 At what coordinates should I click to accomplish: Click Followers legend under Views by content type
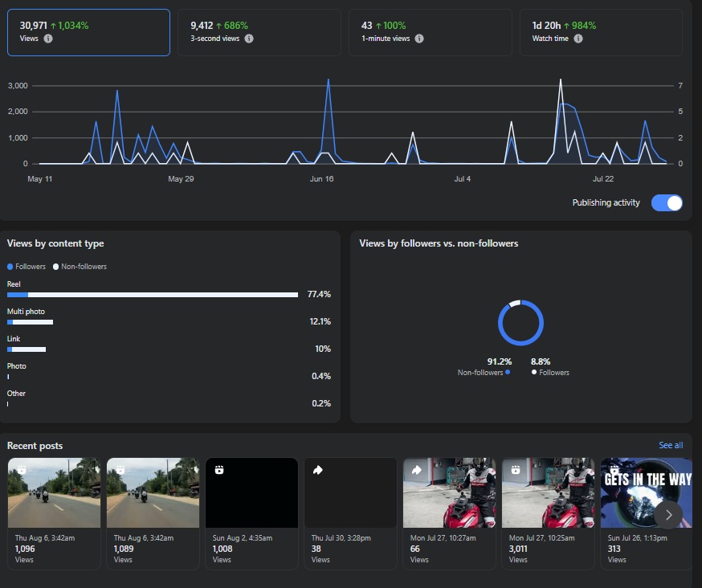[x=27, y=267]
